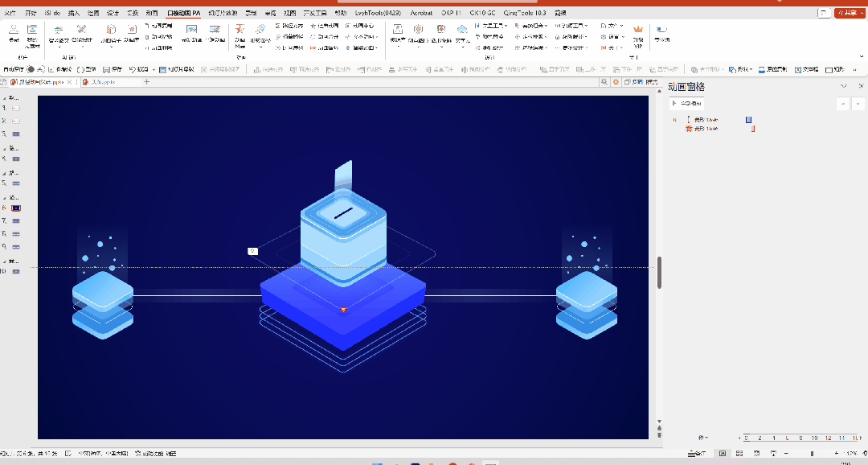Click the undo arrow in quick access bar

pos(133,69)
